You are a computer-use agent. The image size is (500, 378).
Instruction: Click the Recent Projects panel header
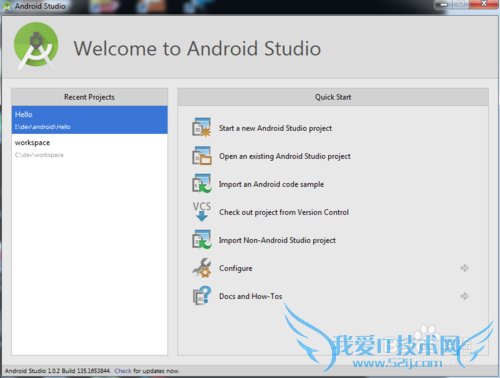pos(89,97)
